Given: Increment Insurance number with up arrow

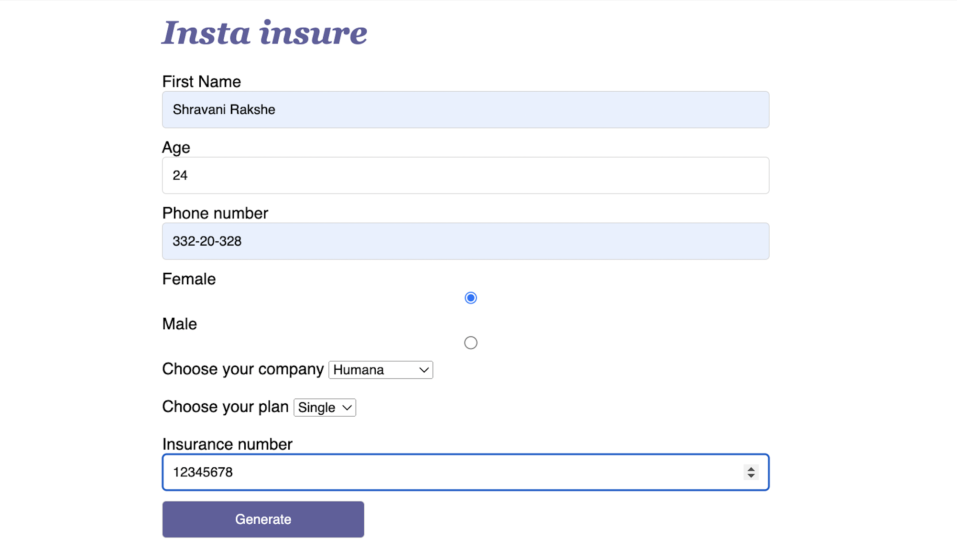Looking at the screenshot, I should click(x=751, y=469).
